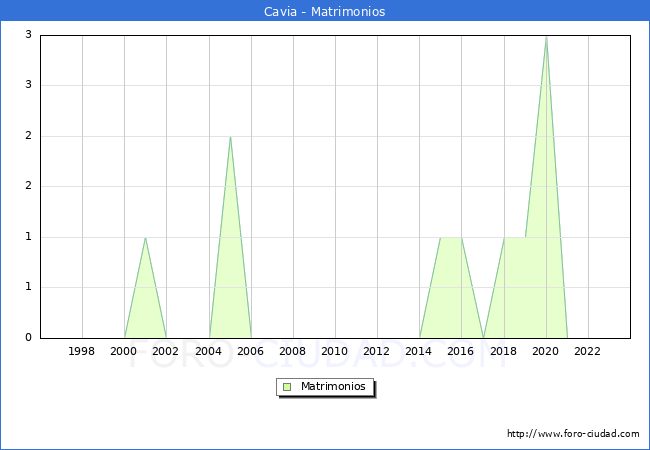Click the chart title Cavia - Matrimonios
This screenshot has width=650, height=450.
click(325, 11)
